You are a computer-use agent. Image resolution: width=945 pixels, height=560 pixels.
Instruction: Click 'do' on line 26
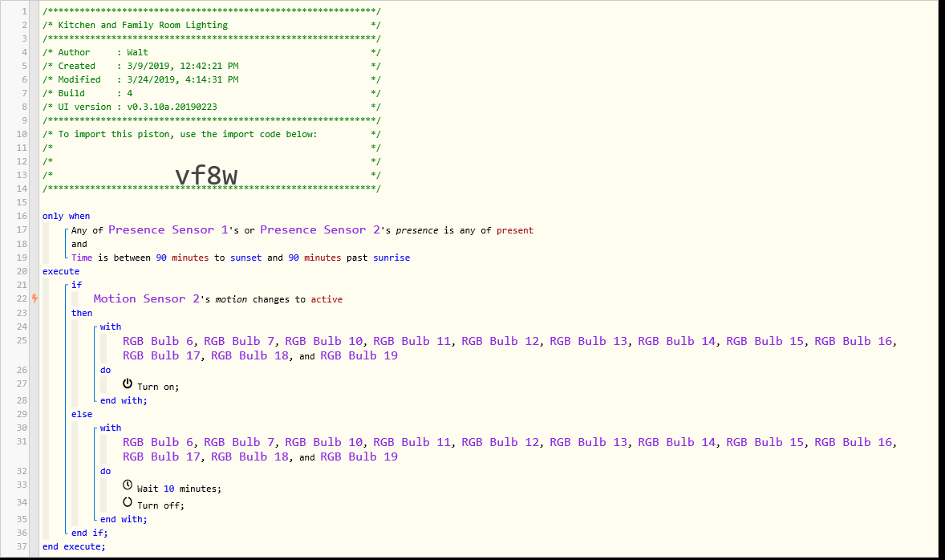[x=105, y=370]
